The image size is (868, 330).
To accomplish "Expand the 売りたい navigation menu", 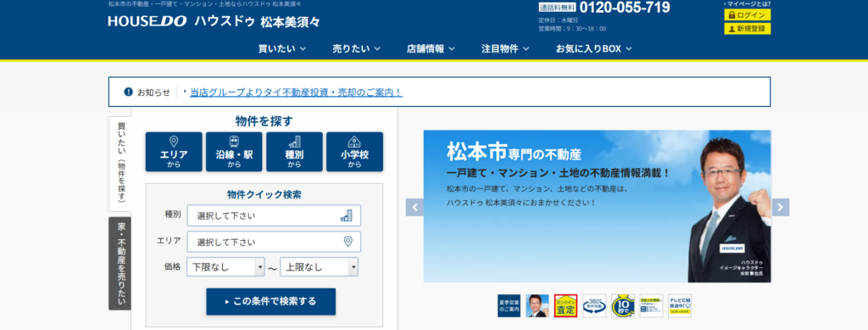I will coord(356,48).
